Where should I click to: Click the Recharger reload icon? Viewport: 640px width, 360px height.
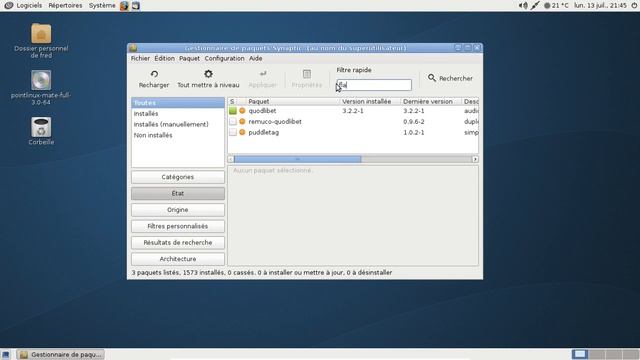154,74
